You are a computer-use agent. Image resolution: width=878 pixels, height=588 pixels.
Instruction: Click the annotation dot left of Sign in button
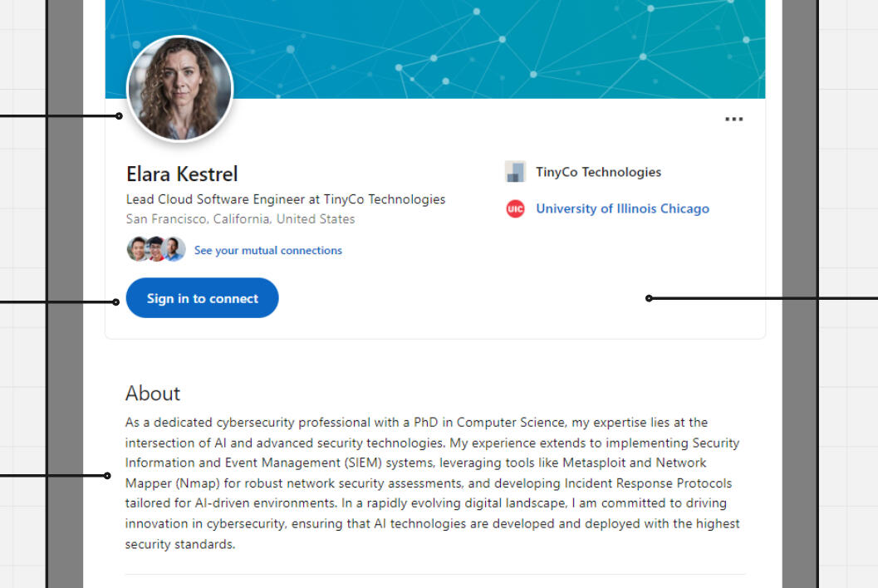click(x=116, y=301)
